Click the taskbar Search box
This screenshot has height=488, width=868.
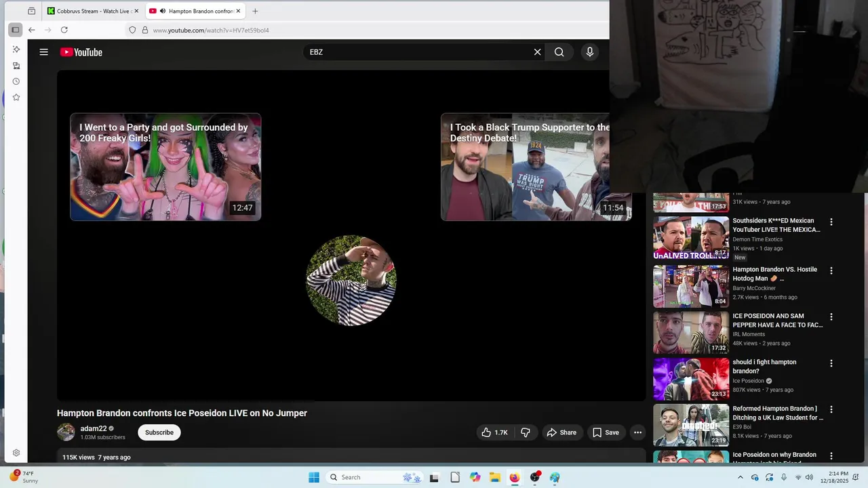coord(374,477)
